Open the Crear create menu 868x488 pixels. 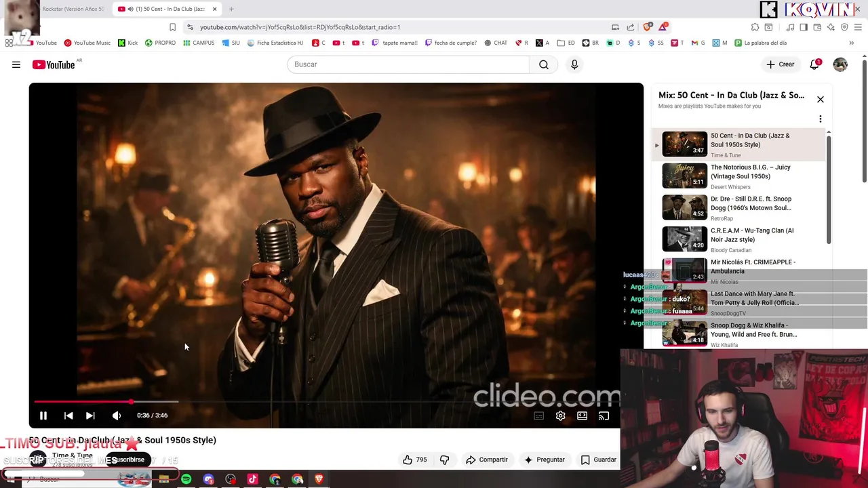[780, 64]
